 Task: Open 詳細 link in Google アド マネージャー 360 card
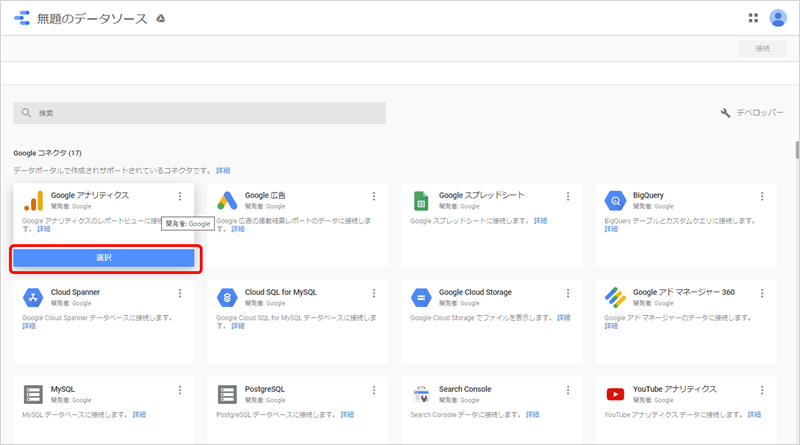point(611,326)
